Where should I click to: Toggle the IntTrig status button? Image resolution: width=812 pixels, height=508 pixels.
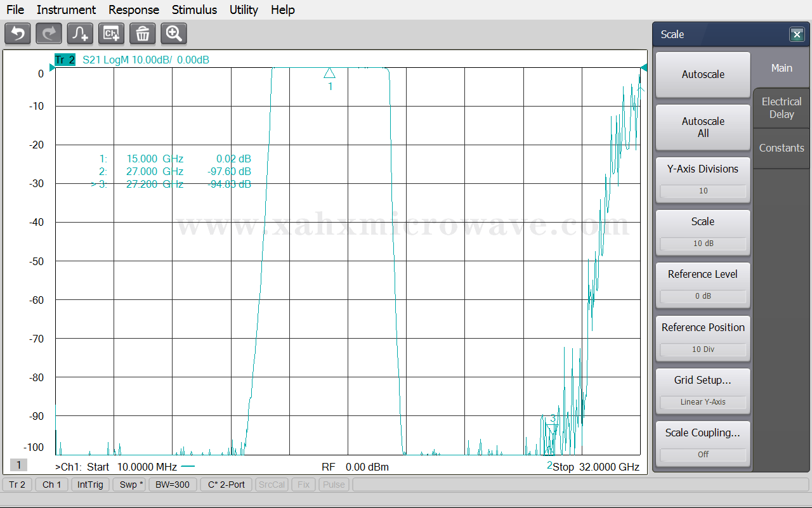(90, 485)
